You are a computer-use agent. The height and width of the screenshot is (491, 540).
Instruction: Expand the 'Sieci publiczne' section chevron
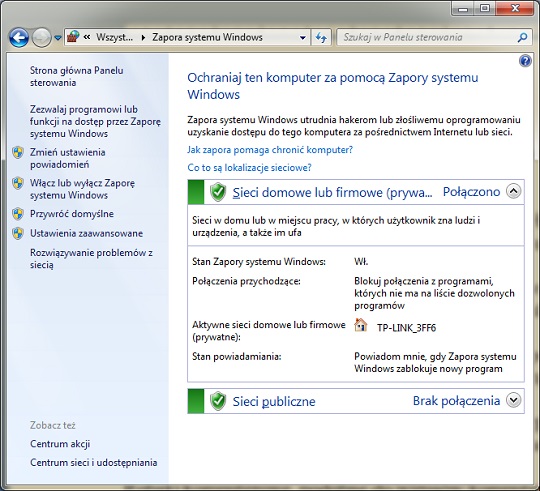[513, 400]
